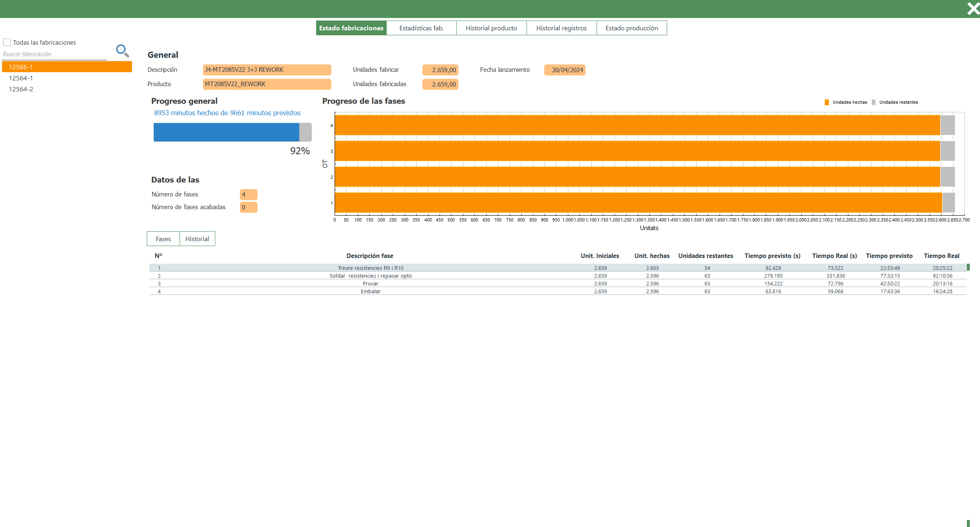This screenshot has width=980, height=527.
Task: Open the Historial producto tab
Action: pos(491,28)
